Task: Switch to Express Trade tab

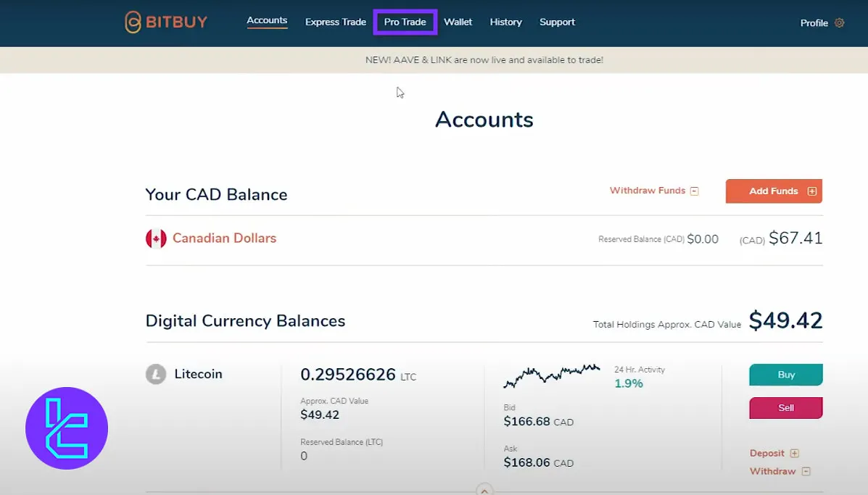Action: pyautogui.click(x=335, y=22)
